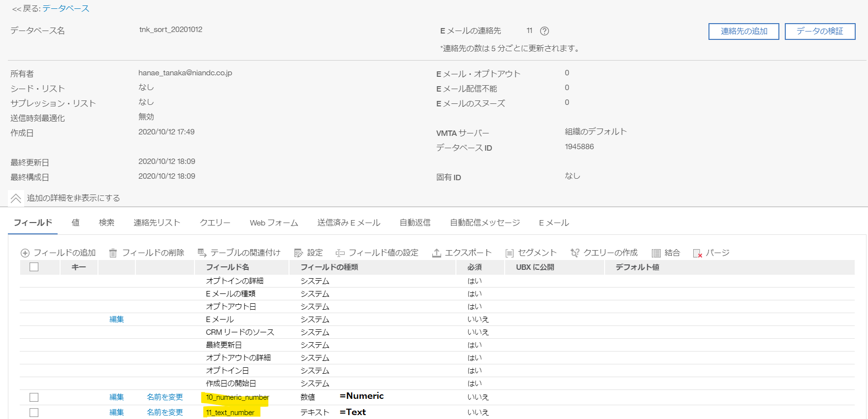Click the Add Field plus icon
This screenshot has width=868, height=419.
pyautogui.click(x=25, y=253)
